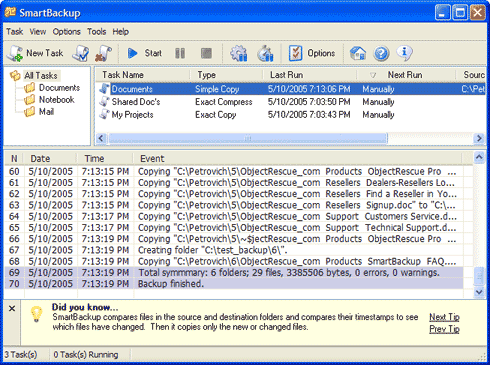Click the info speech bubble icon
The height and width of the screenshot is (365, 490).
click(x=404, y=53)
